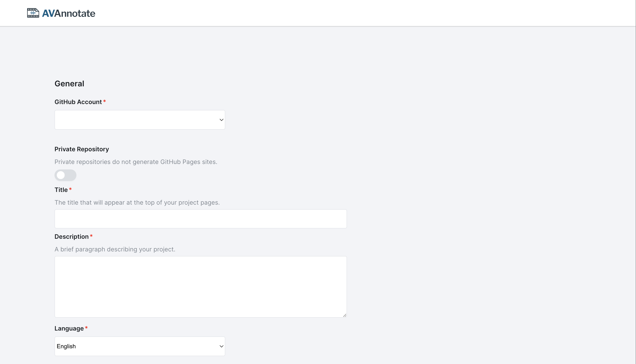Click the AVAnnotate wordmark text
The image size is (636, 364).
click(x=69, y=13)
